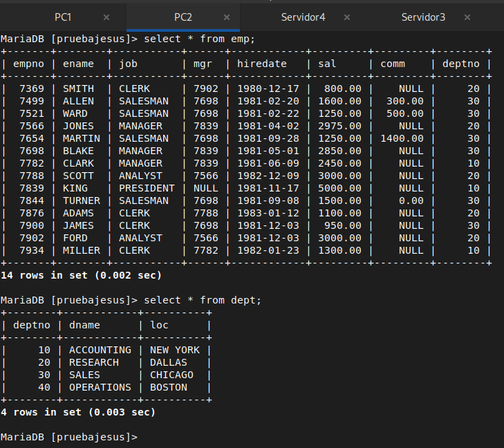This screenshot has height=448, width=504.
Task: Open the Servidor4 tab
Action: pyautogui.click(x=303, y=17)
